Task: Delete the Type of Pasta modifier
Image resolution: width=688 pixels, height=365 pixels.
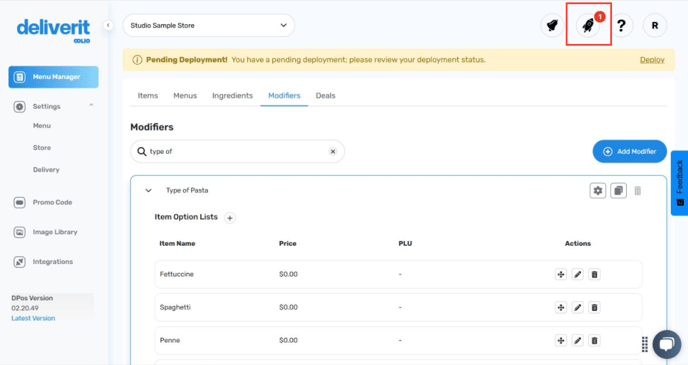Action: (x=638, y=191)
